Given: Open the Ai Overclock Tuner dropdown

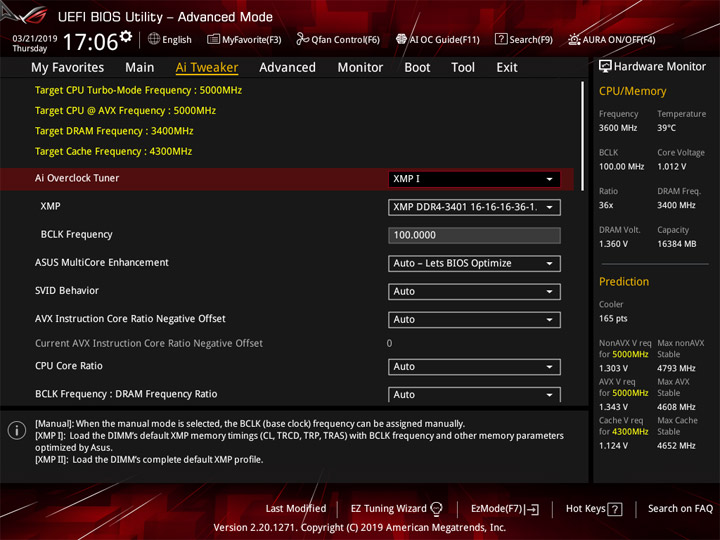Looking at the screenshot, I should click(x=474, y=179).
